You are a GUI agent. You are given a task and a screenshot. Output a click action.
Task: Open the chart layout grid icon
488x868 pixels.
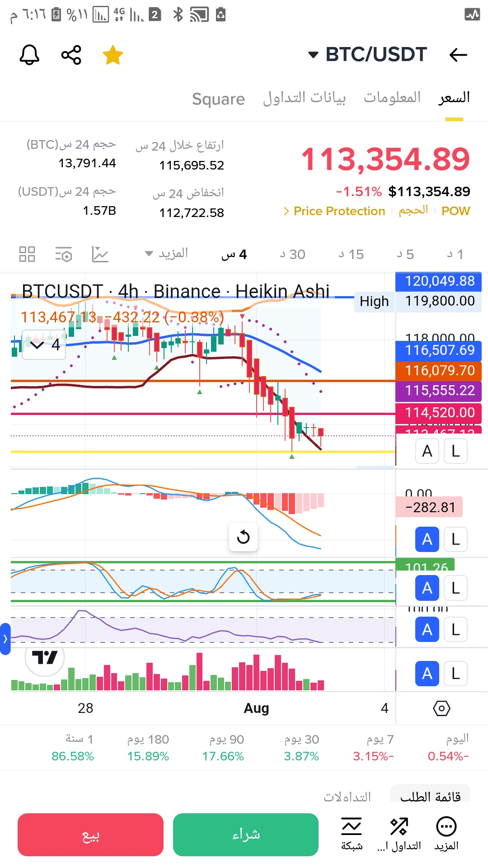point(27,254)
